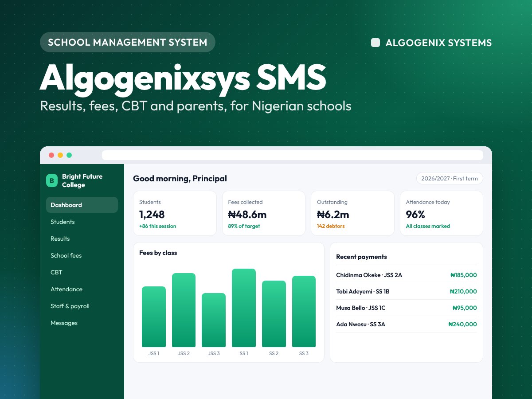The height and width of the screenshot is (399, 532).
Task: Click the Good morning, Principal heading
Action: (180, 179)
